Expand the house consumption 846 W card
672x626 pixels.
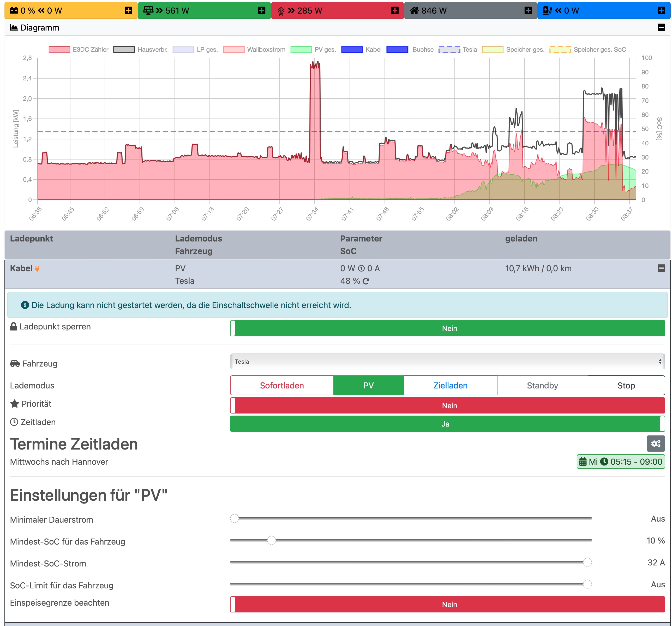pos(528,10)
